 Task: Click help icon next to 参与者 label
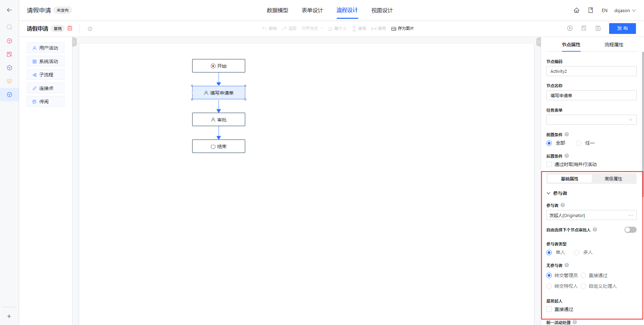click(563, 205)
